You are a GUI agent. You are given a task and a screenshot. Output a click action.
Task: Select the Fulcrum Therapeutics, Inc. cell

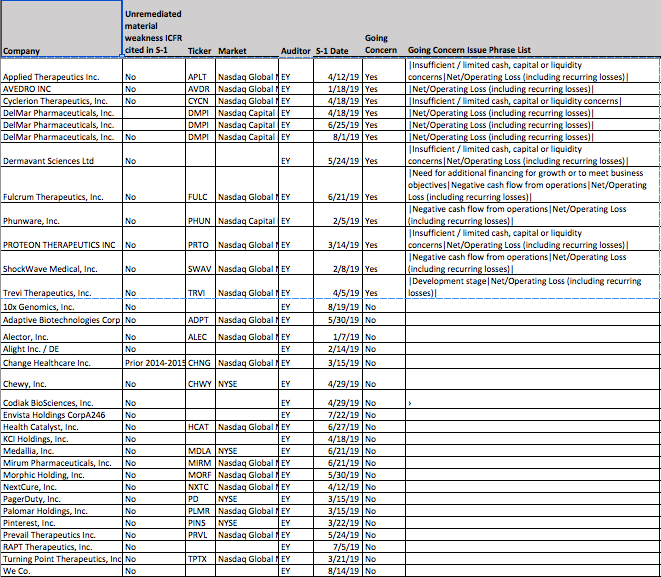62,185
